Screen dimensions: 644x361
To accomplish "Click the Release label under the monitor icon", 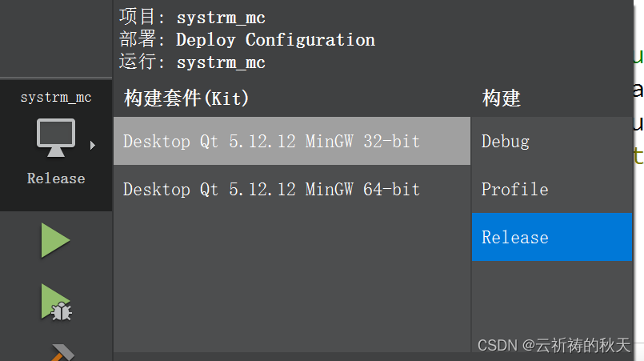I will coord(56,178).
